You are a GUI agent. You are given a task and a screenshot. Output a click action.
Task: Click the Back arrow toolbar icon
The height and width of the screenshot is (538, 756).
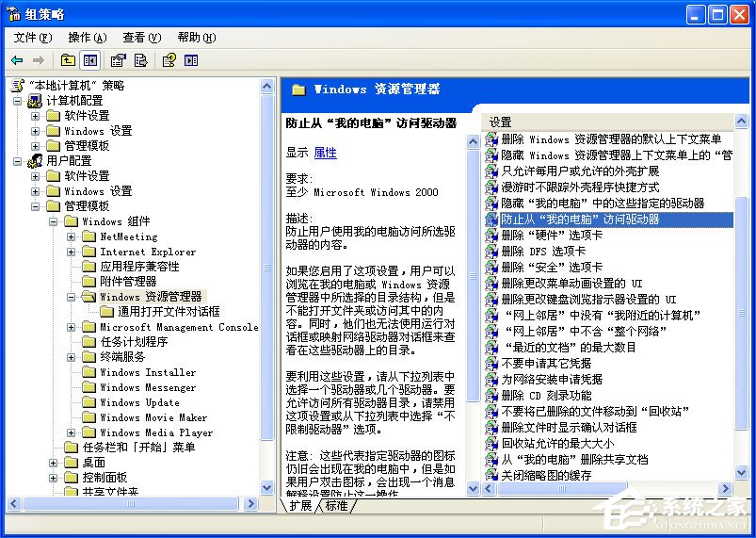click(x=17, y=60)
